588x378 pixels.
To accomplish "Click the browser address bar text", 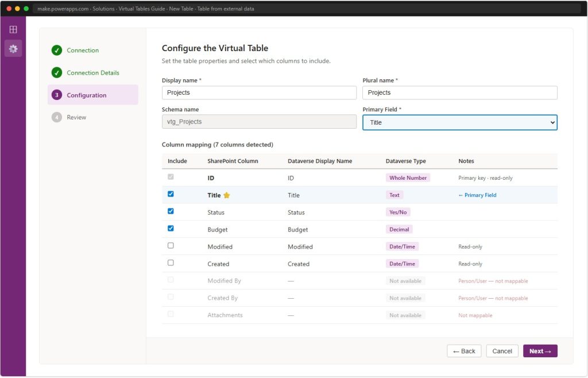I will click(x=145, y=9).
